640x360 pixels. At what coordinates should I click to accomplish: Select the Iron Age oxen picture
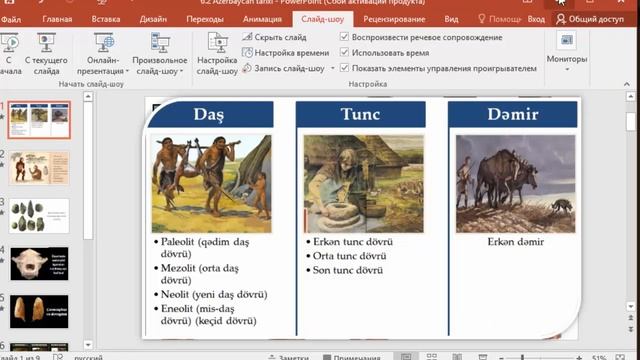tap(516, 184)
